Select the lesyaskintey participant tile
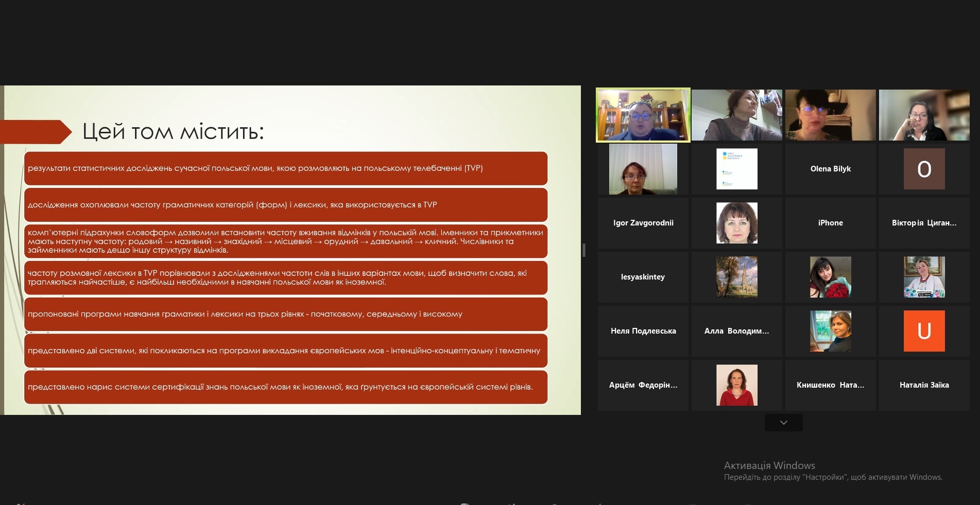This screenshot has width=980, height=505. click(x=643, y=277)
